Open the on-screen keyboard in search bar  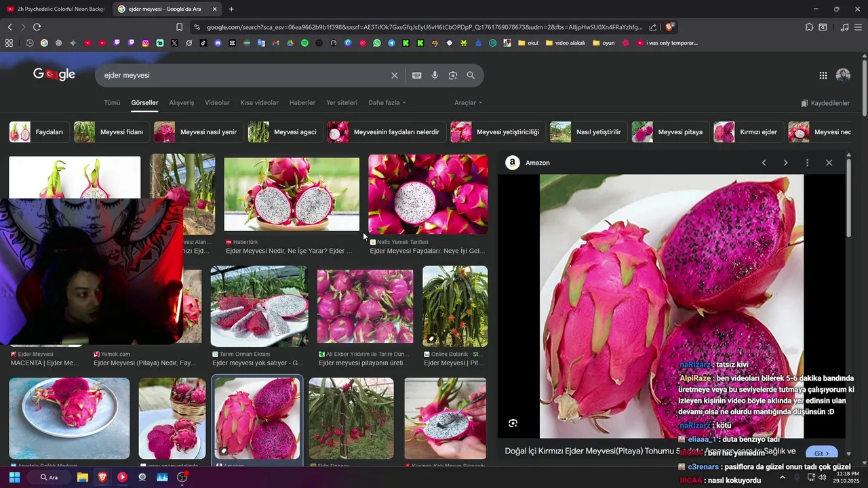tap(416, 75)
